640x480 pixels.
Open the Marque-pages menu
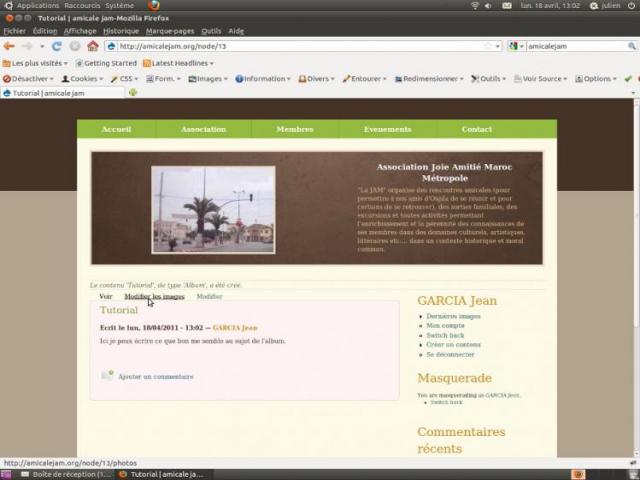point(168,31)
